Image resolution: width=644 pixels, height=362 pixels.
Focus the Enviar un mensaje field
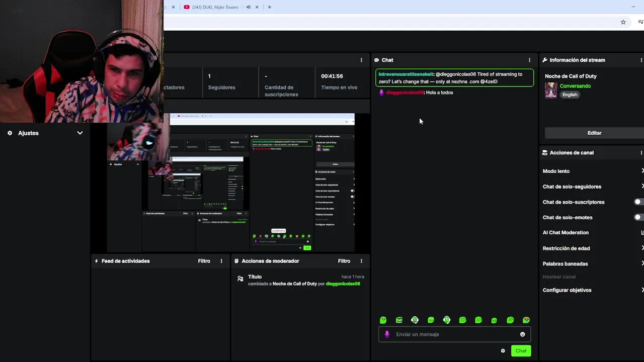(x=454, y=334)
